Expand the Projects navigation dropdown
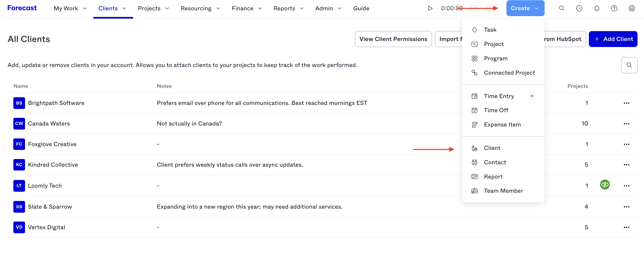The width and height of the screenshot is (644, 274). [167, 8]
